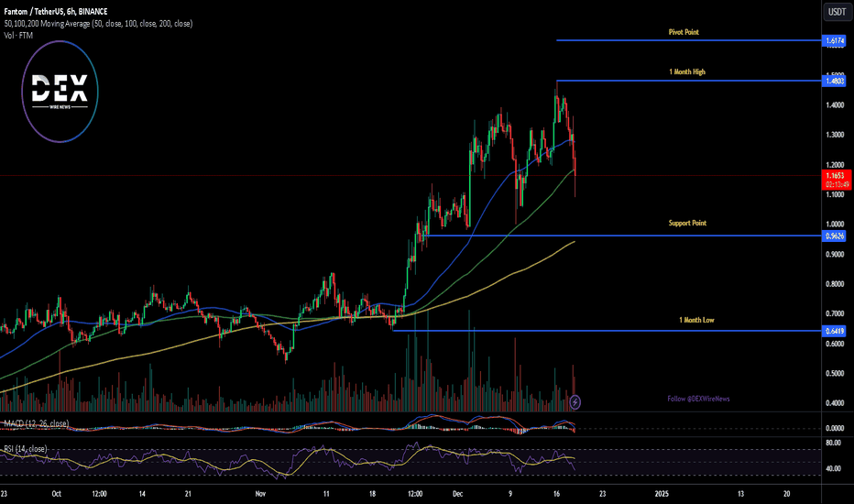Click the 0.5000 price axis value

[835, 374]
